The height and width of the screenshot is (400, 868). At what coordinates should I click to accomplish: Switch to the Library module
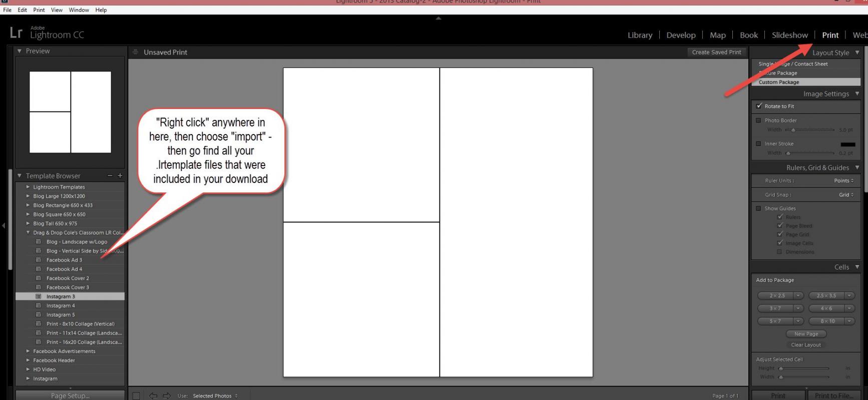click(640, 35)
